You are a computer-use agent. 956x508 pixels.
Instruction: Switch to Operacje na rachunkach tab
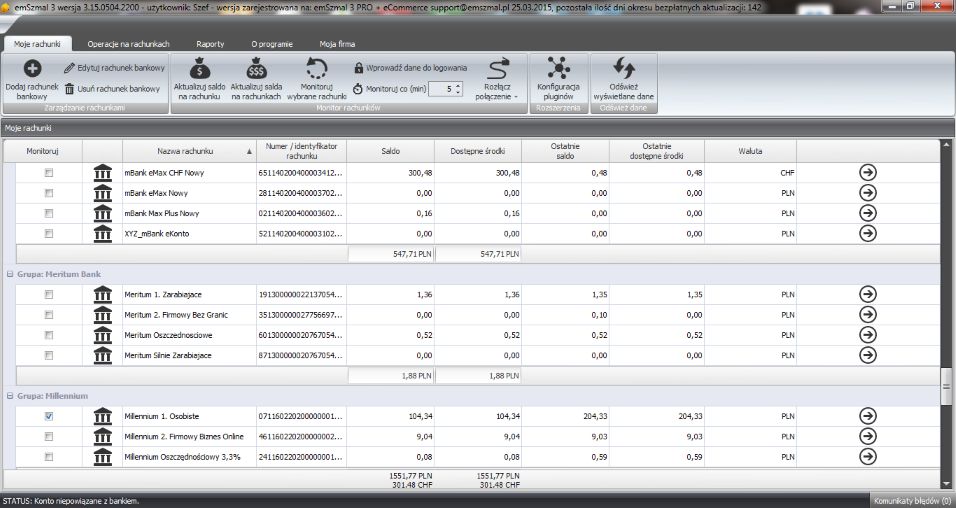128,44
